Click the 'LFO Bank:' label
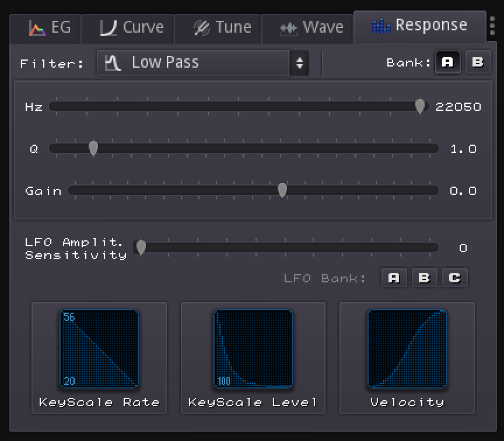Screen dimensions: 504x441 coord(325,278)
